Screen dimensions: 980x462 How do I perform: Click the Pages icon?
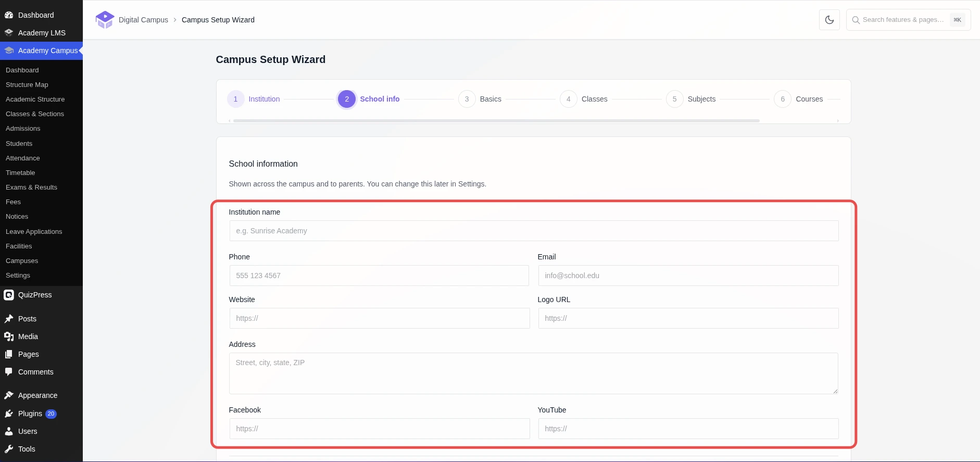9,354
